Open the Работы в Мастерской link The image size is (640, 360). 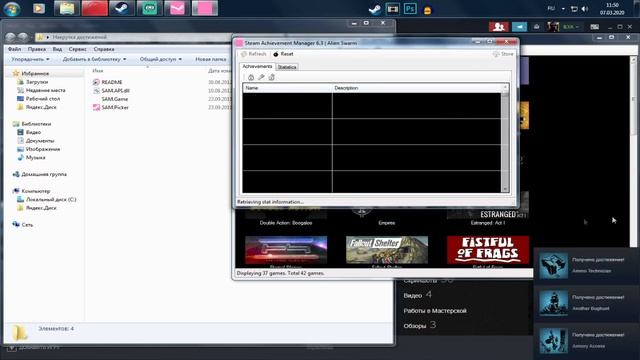click(435, 311)
